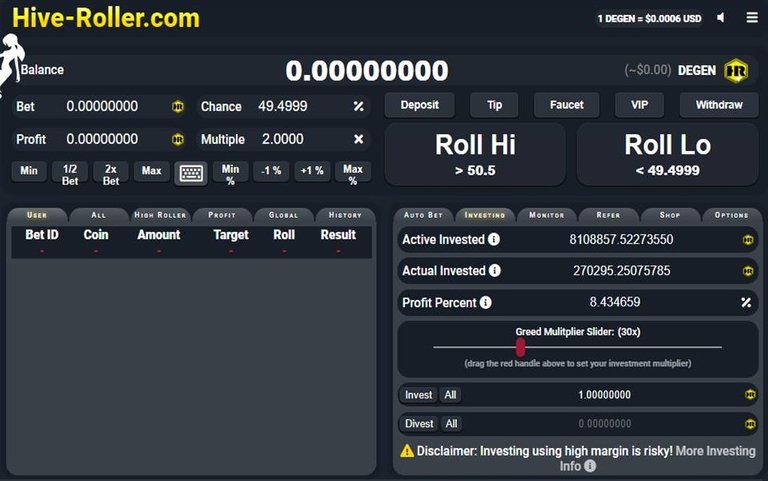Set bet to Max
Image resolution: width=768 pixels, height=481 pixels.
(152, 171)
